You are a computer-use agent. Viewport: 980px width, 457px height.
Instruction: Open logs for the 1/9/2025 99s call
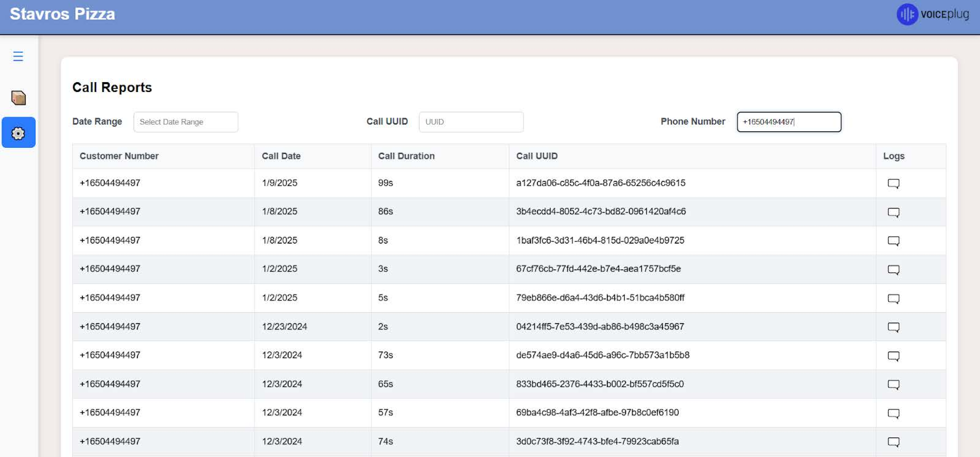pyautogui.click(x=893, y=184)
